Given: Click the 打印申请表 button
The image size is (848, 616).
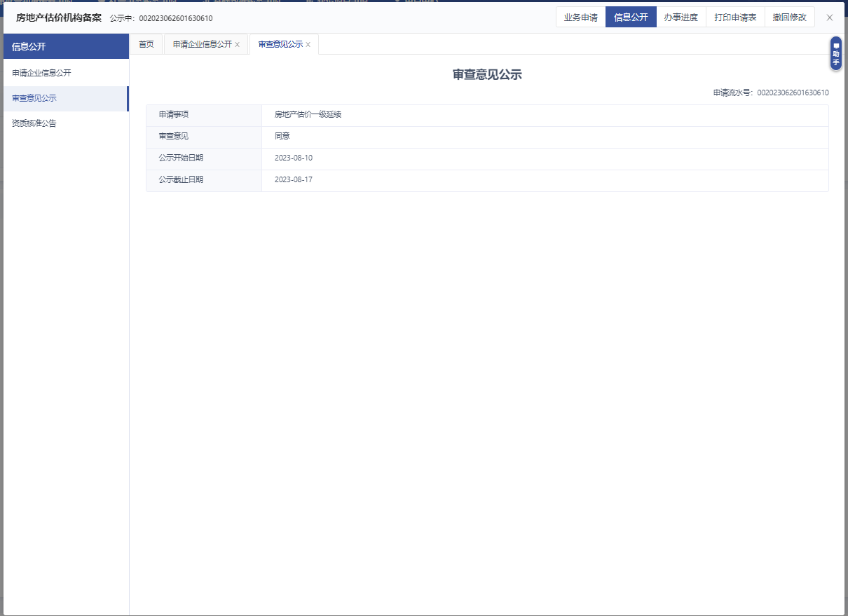Looking at the screenshot, I should click(735, 18).
